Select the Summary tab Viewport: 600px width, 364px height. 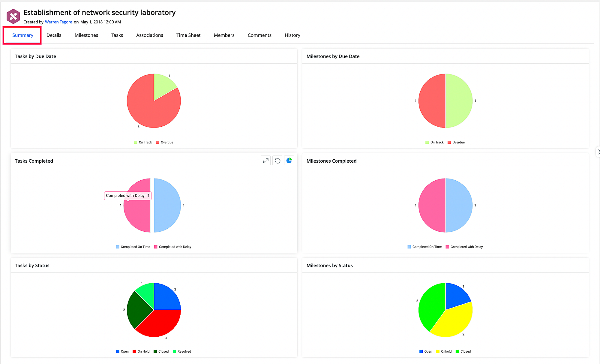tap(22, 35)
